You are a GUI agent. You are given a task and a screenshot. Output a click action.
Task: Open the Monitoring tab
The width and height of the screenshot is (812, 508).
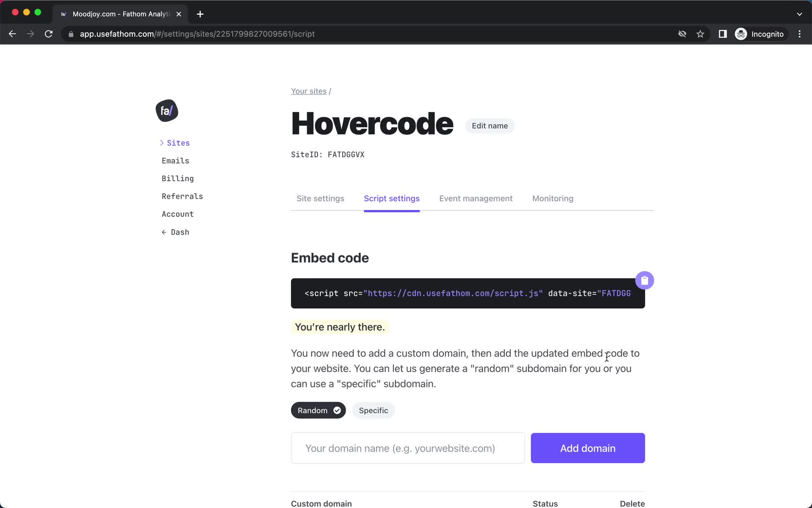[x=552, y=199]
